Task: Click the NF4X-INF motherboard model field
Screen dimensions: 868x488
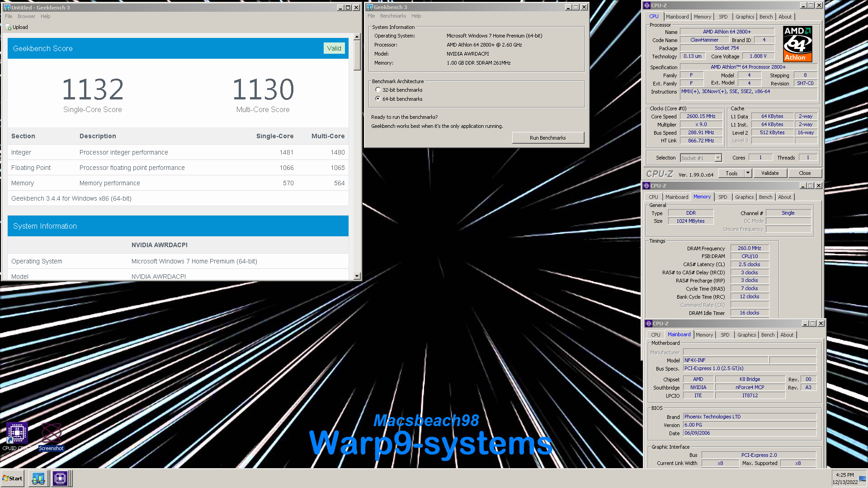Action: [726, 360]
